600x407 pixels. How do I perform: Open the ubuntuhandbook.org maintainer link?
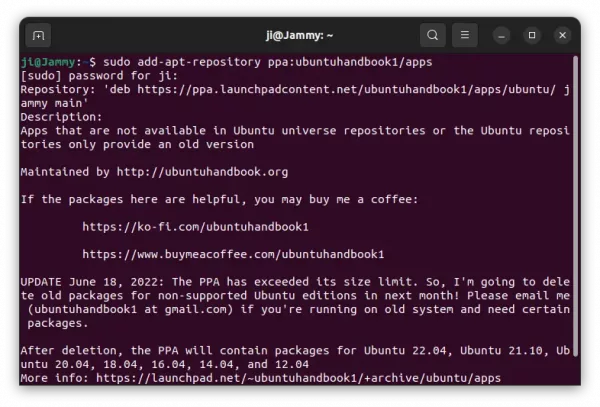pyautogui.click(x=201, y=172)
